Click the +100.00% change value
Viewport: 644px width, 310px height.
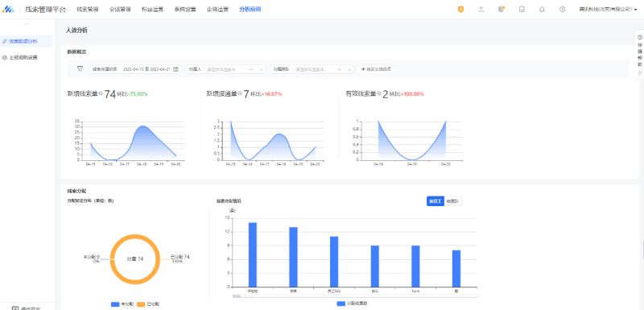pyautogui.click(x=412, y=94)
